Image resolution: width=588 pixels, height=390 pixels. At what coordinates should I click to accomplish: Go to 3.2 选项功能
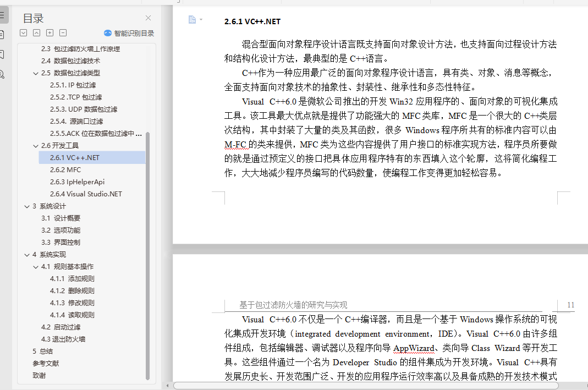(61, 230)
